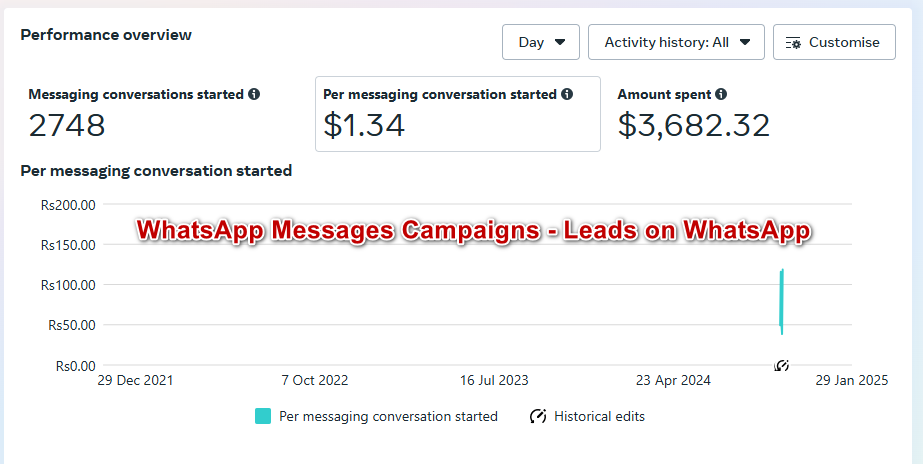Select the Per messaging conversation started metric card
Image resolution: width=923 pixels, height=464 pixels.
(457, 114)
